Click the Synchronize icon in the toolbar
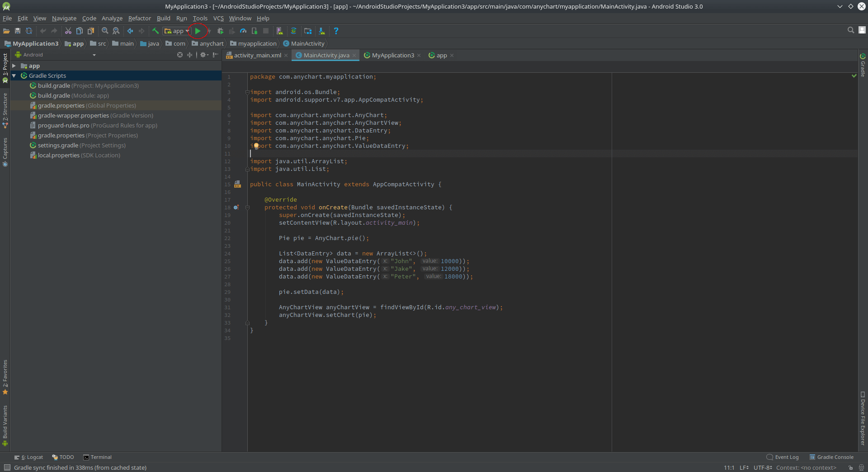Image resolution: width=868 pixels, height=472 pixels. coord(29,31)
